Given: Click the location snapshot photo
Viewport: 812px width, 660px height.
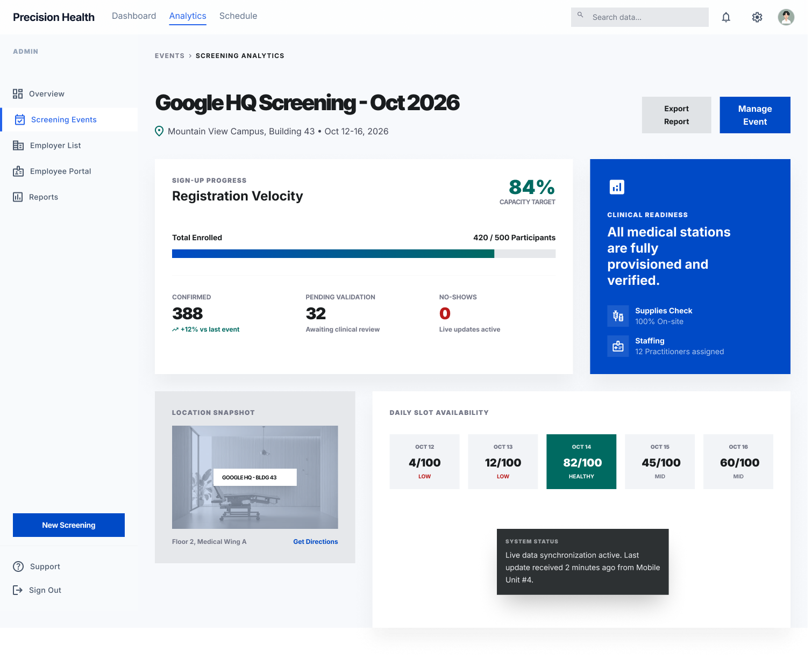Looking at the screenshot, I should click(x=255, y=477).
